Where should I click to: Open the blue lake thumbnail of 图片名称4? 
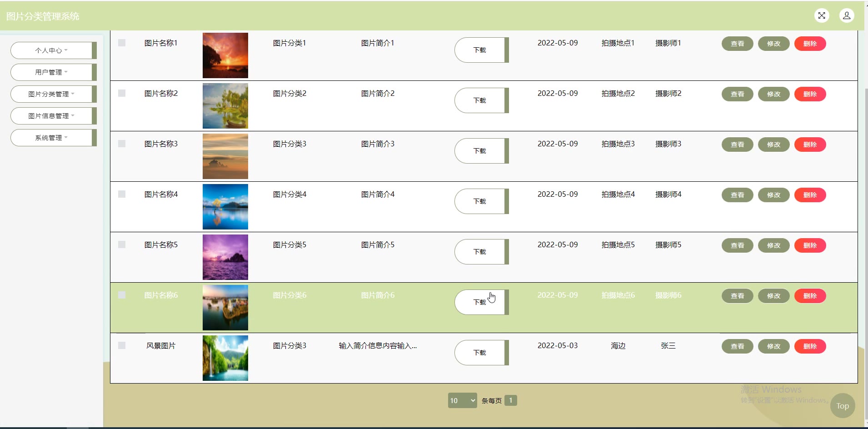click(x=225, y=207)
